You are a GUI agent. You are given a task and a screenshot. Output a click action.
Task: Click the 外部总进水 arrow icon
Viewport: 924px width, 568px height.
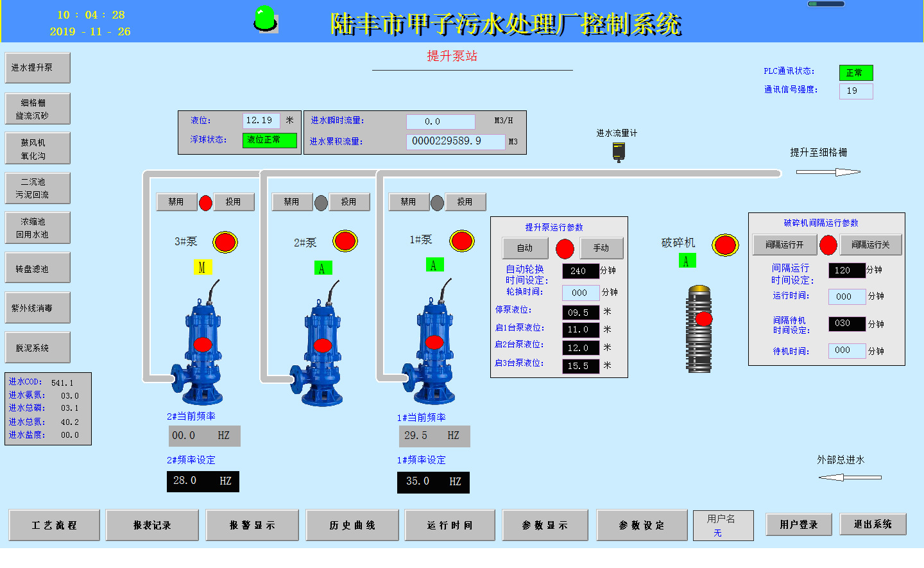(850, 477)
